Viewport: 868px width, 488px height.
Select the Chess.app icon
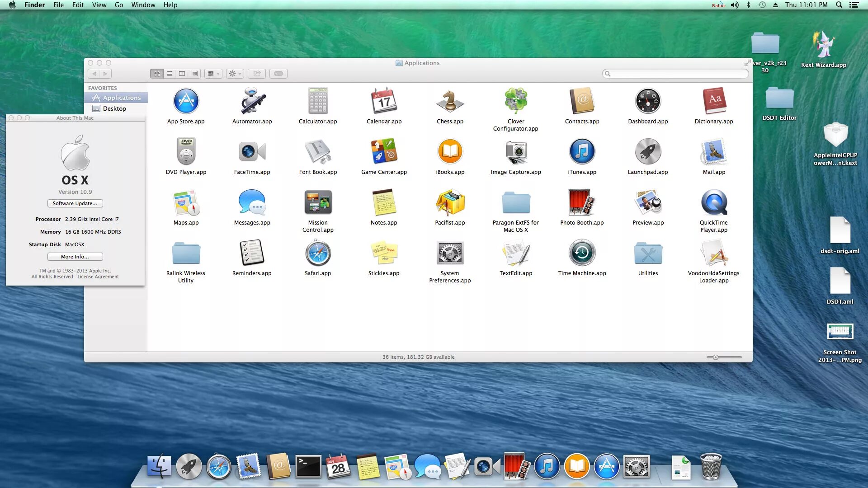click(450, 101)
